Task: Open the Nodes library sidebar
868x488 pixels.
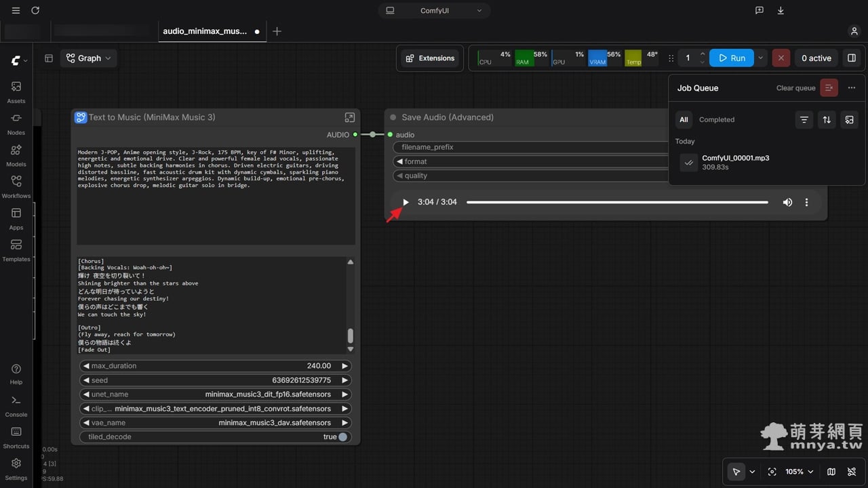Action: pyautogui.click(x=16, y=124)
